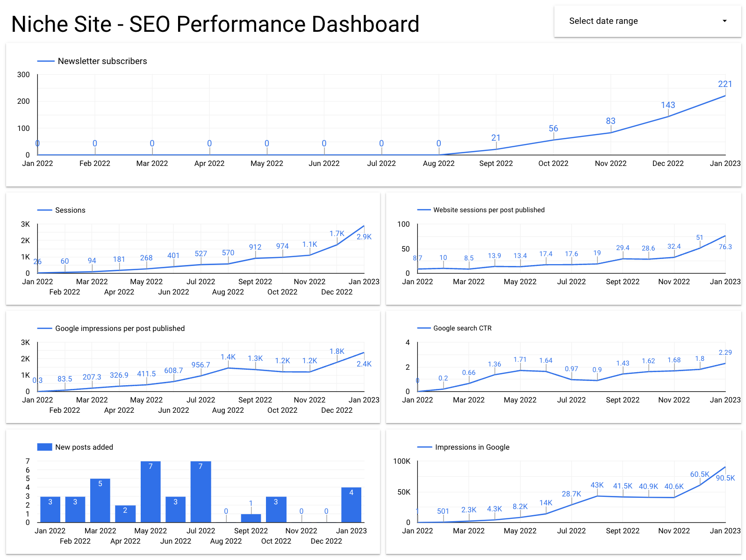Click the 83 data label in Newsletter chart
The width and height of the screenshot is (746, 560).
(610, 121)
